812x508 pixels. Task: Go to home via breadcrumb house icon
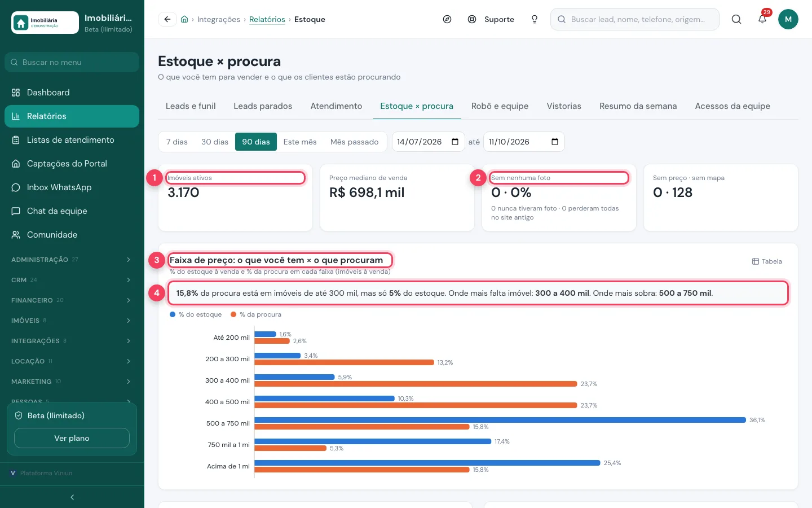(x=184, y=19)
